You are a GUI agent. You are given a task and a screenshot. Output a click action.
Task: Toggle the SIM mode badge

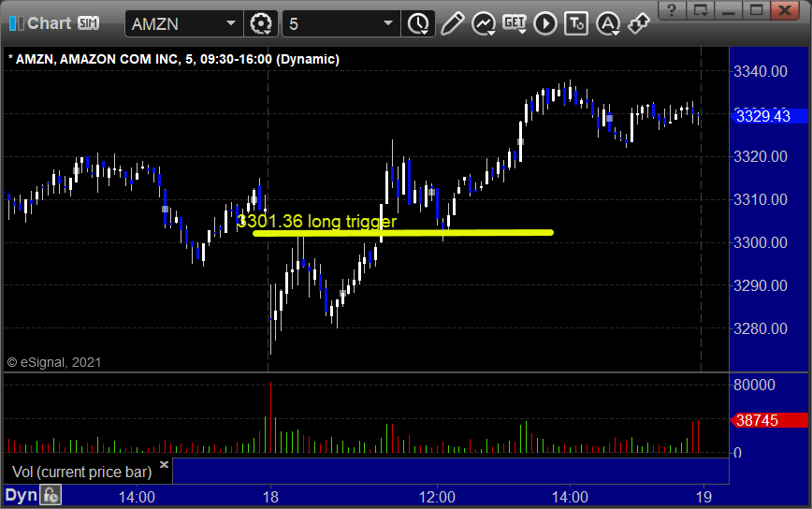click(88, 22)
